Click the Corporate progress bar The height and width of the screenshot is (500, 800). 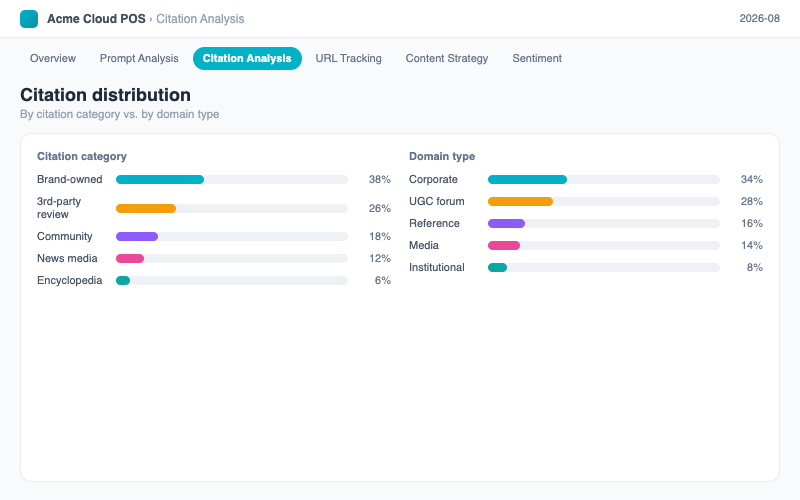[x=604, y=180]
